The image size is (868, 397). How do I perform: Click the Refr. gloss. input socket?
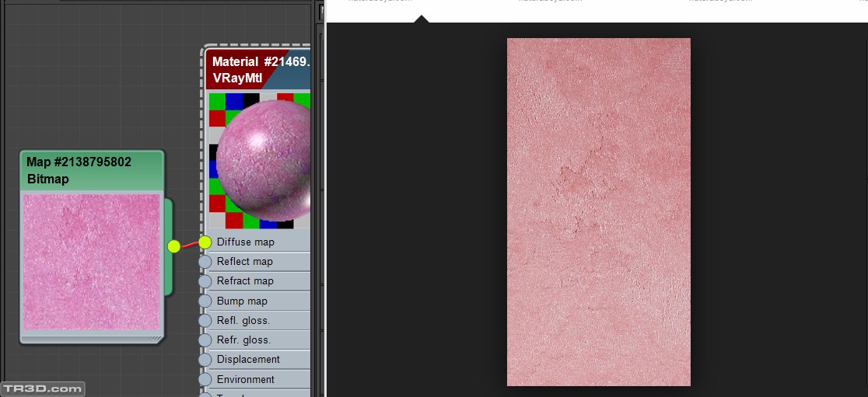coord(205,340)
